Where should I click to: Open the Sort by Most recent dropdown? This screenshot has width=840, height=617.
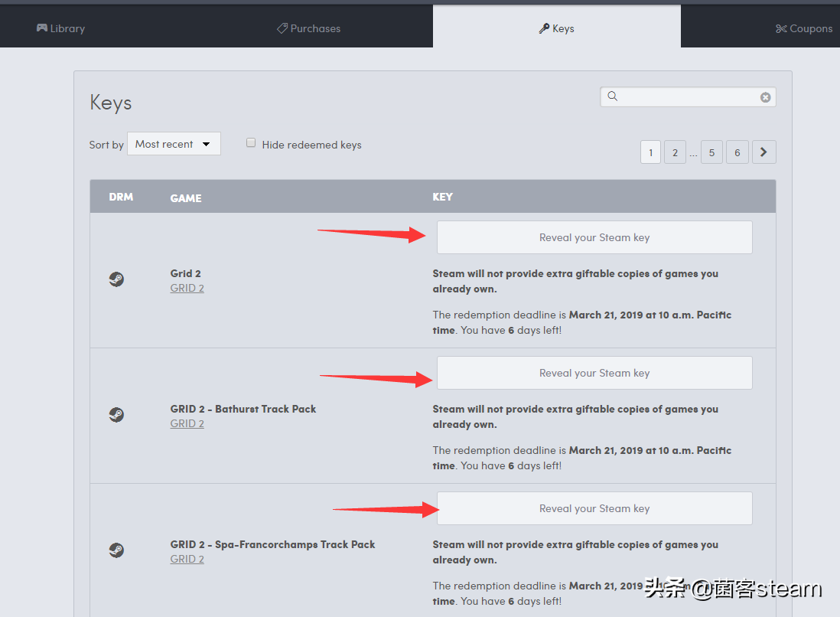tap(174, 144)
